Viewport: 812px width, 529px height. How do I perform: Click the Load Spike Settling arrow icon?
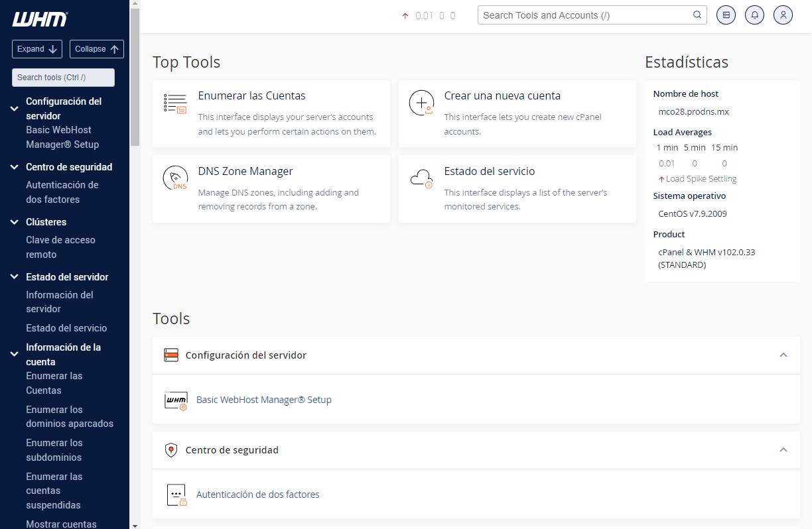[661, 179]
